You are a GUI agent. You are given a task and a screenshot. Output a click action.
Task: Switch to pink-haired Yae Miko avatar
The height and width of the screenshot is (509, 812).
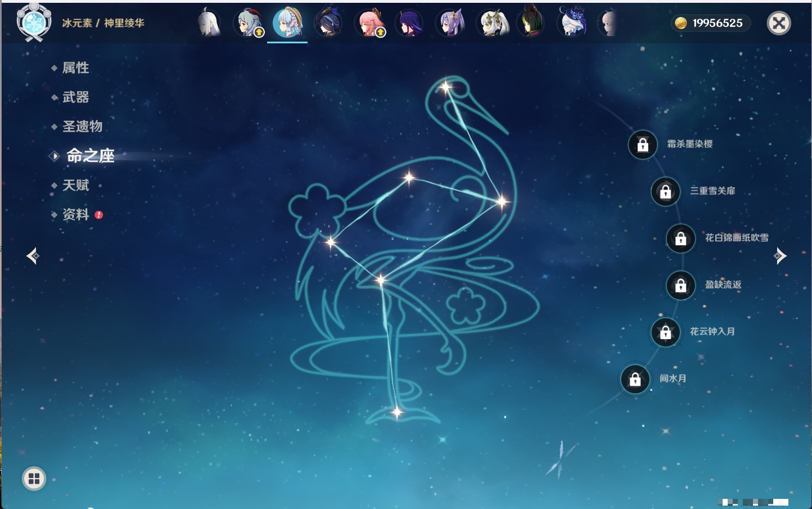click(x=371, y=23)
